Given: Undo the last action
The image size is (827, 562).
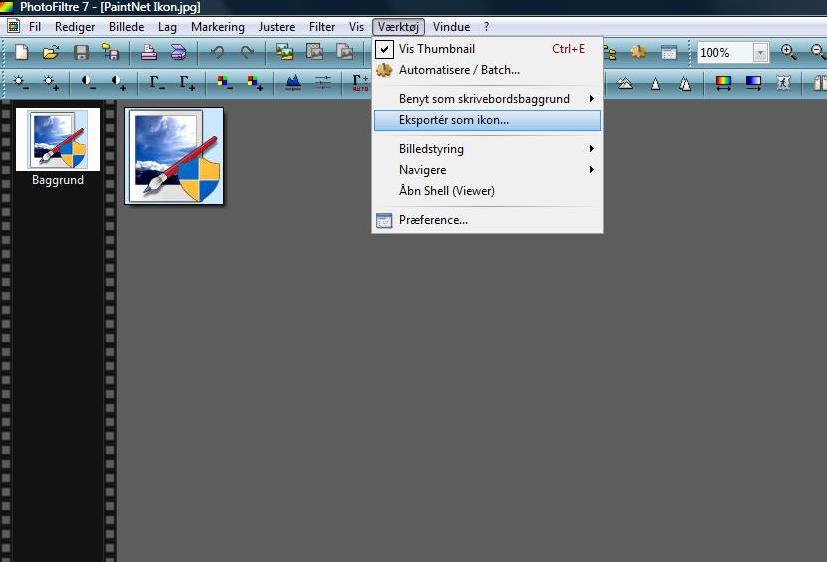Looking at the screenshot, I should [x=217, y=52].
